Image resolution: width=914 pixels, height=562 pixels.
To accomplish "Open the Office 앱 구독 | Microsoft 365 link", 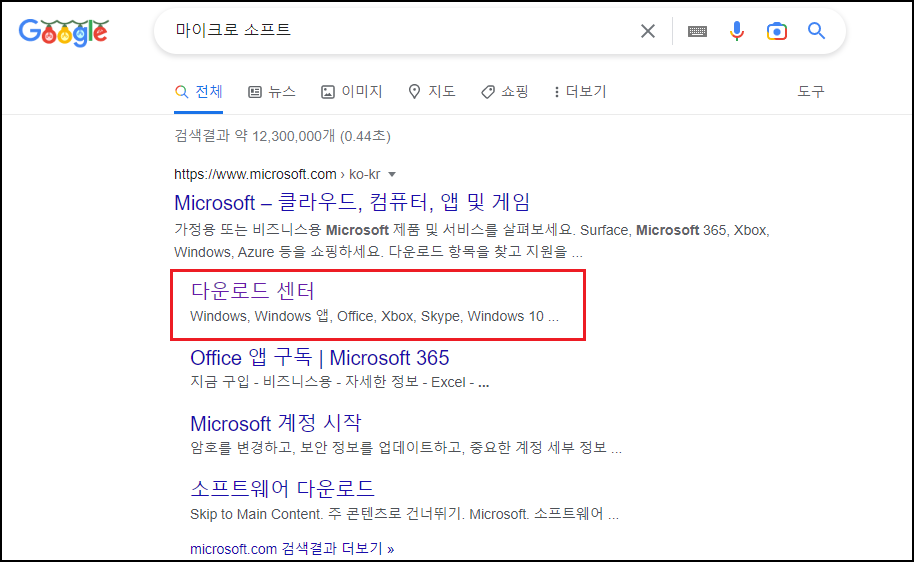I will [x=320, y=357].
